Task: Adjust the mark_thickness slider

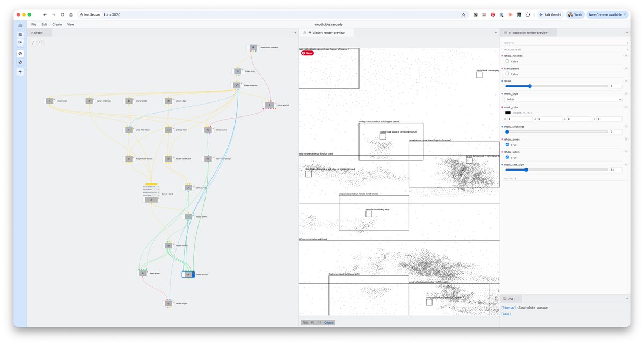Action: [556, 131]
